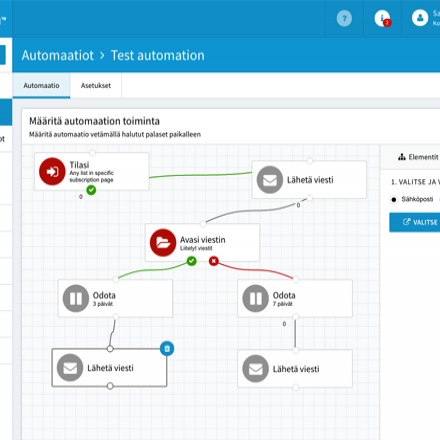
Task: Click pause icon of Odota 7 päivät node
Action: tap(255, 298)
